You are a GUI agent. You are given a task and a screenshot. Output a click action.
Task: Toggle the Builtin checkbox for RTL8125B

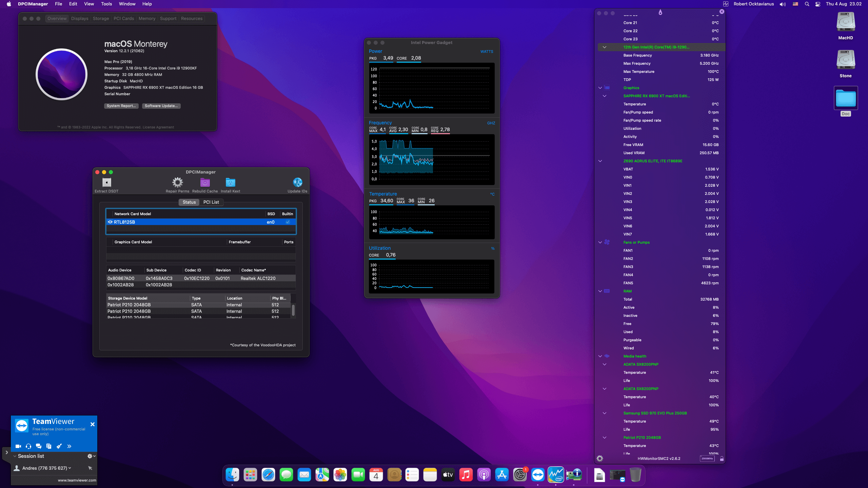point(288,222)
